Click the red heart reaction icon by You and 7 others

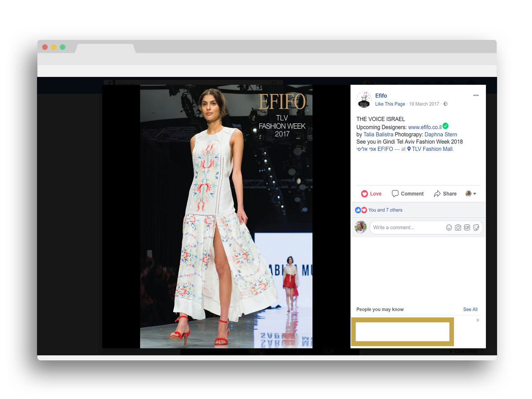(364, 210)
